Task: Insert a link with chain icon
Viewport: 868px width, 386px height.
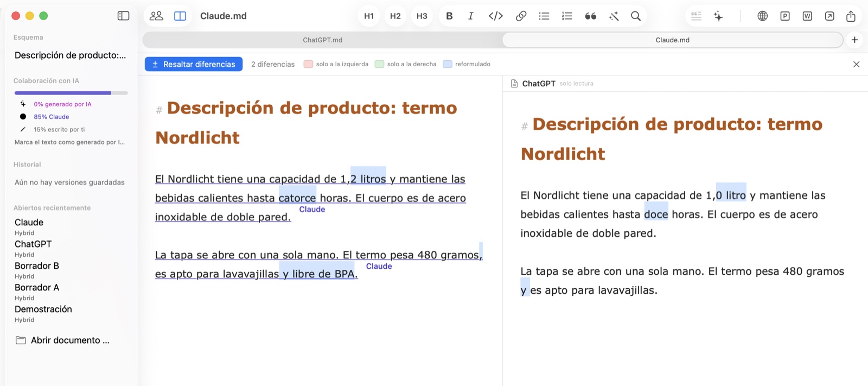Action: [521, 16]
